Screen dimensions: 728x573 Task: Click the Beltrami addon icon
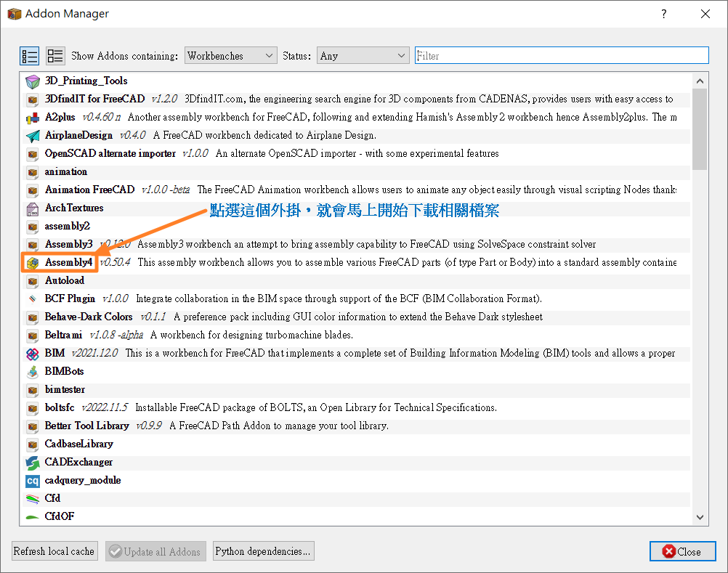point(33,336)
